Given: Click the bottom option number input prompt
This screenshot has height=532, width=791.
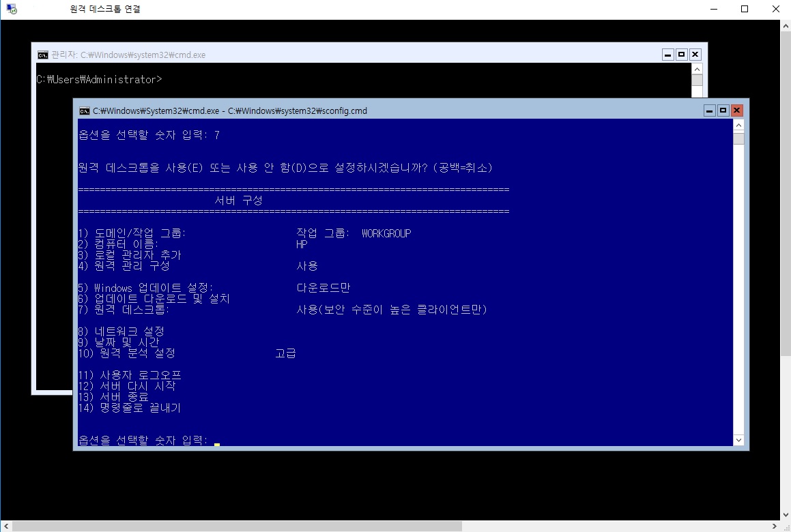Looking at the screenshot, I should pyautogui.click(x=143, y=440).
